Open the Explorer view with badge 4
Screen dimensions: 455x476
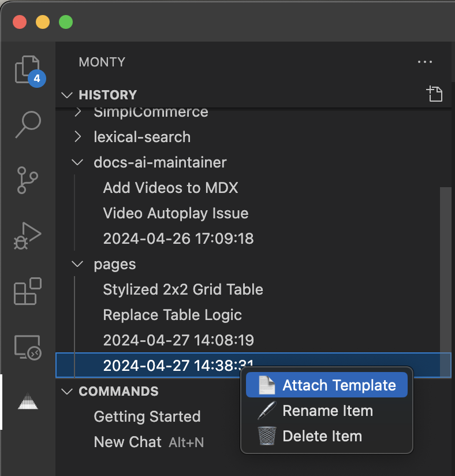(x=28, y=69)
